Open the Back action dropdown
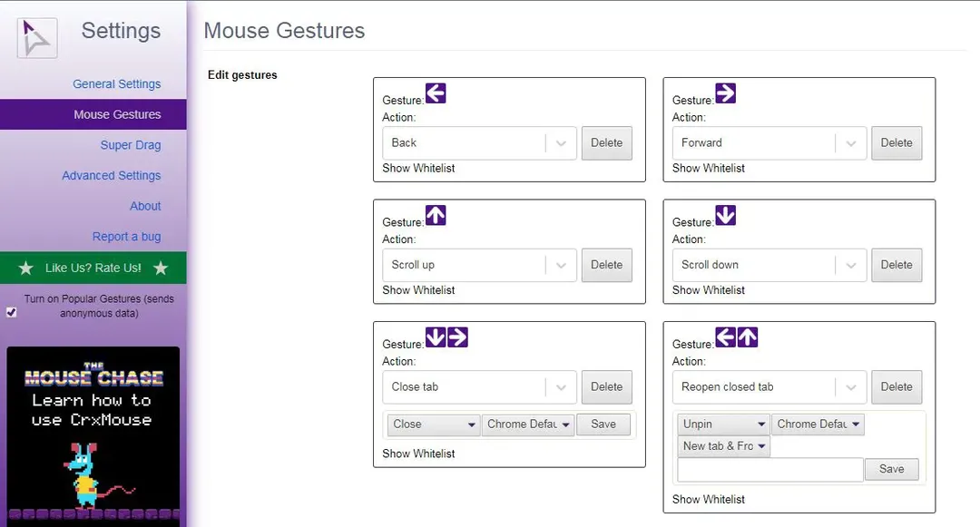Viewport: 980px width, 527px height. (x=479, y=142)
